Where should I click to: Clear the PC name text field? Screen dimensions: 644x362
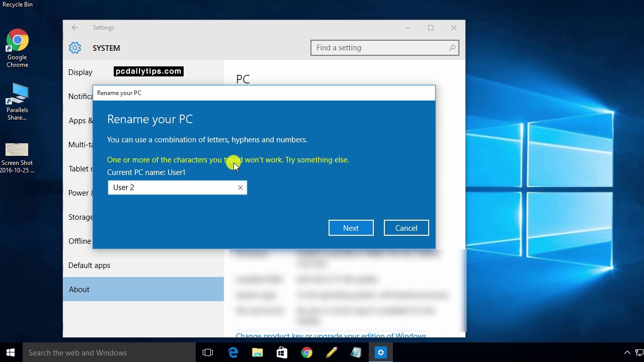click(x=240, y=188)
